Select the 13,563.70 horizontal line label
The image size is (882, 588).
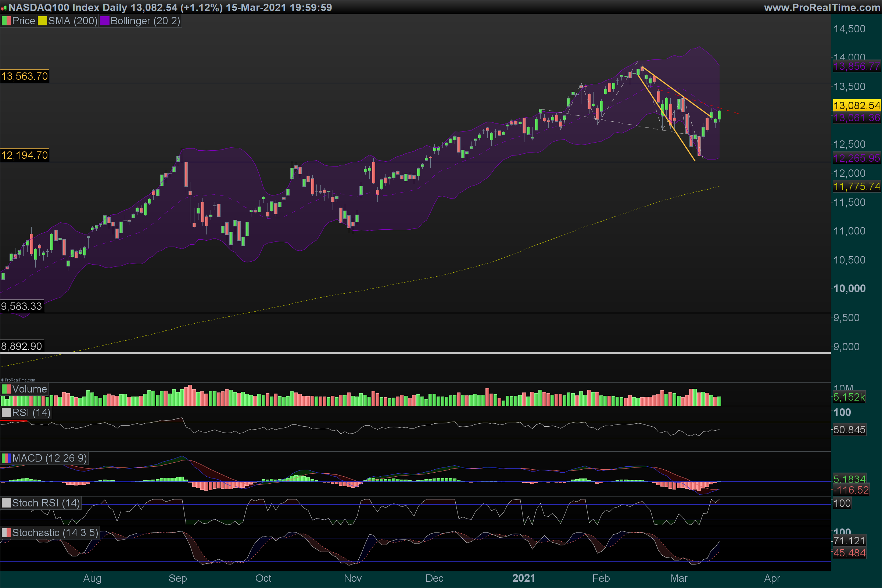[x=24, y=76]
